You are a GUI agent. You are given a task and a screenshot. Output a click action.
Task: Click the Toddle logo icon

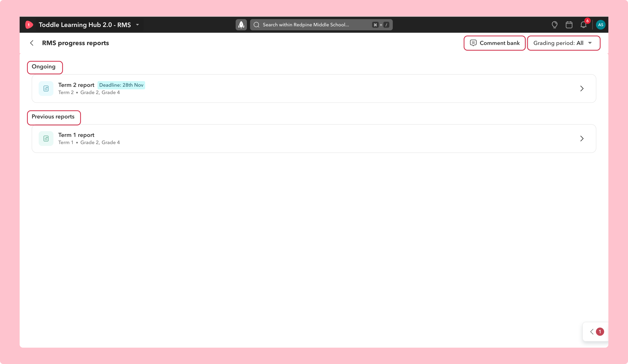pos(29,25)
